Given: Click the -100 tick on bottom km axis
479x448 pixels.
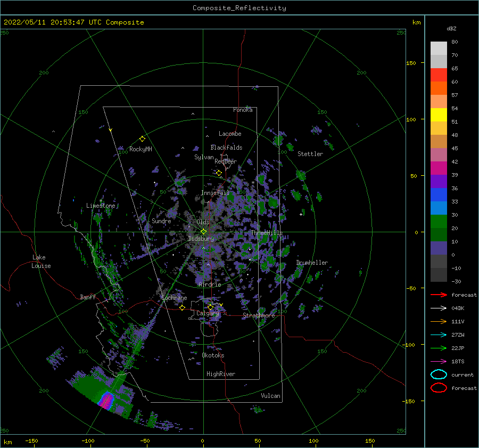Looking at the screenshot, I should click(88, 441).
